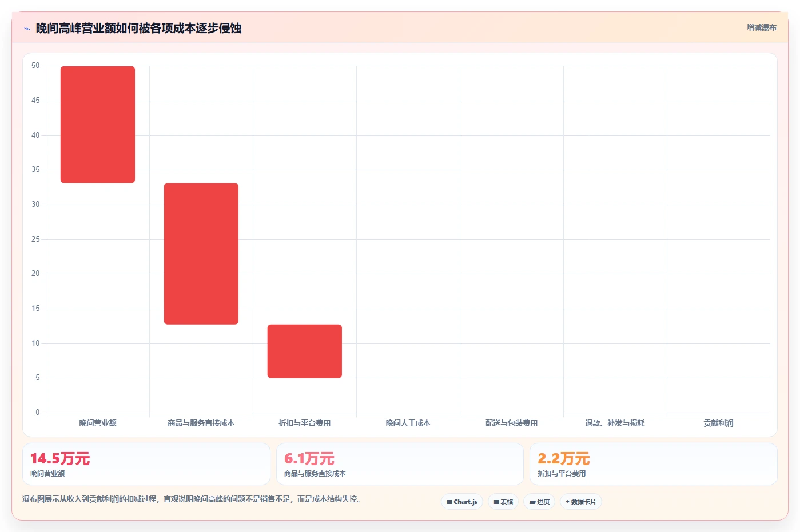The width and height of the screenshot is (800, 532).
Task: Click the y-axis value 50
Action: pos(35,66)
